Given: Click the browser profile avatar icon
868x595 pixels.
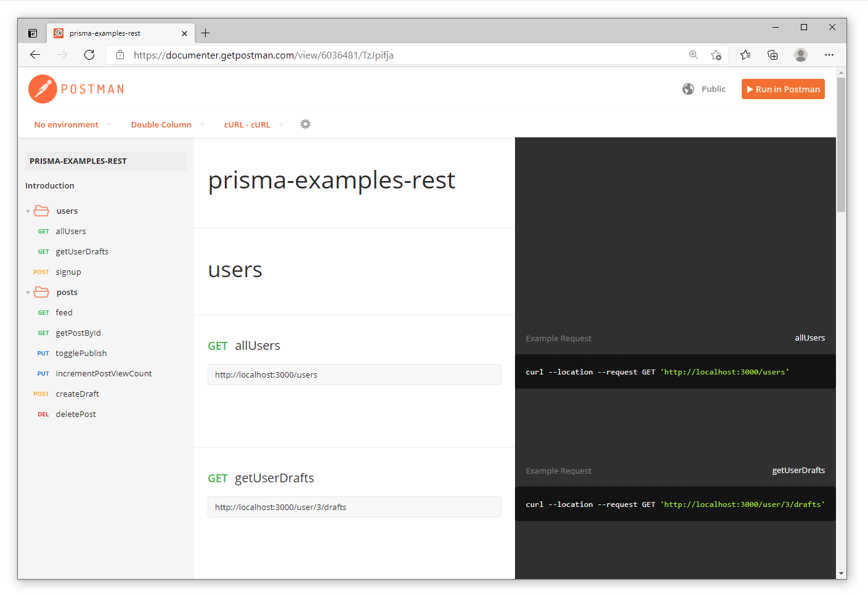Looking at the screenshot, I should point(800,55).
